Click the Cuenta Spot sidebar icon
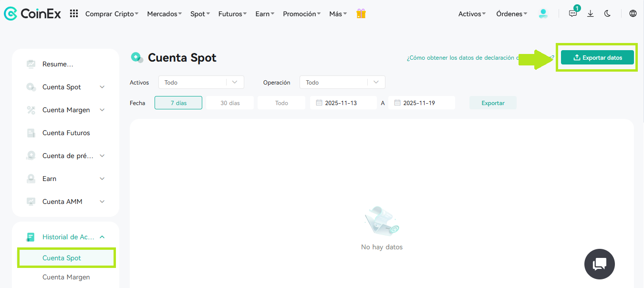The height and width of the screenshot is (288, 644). (x=31, y=87)
